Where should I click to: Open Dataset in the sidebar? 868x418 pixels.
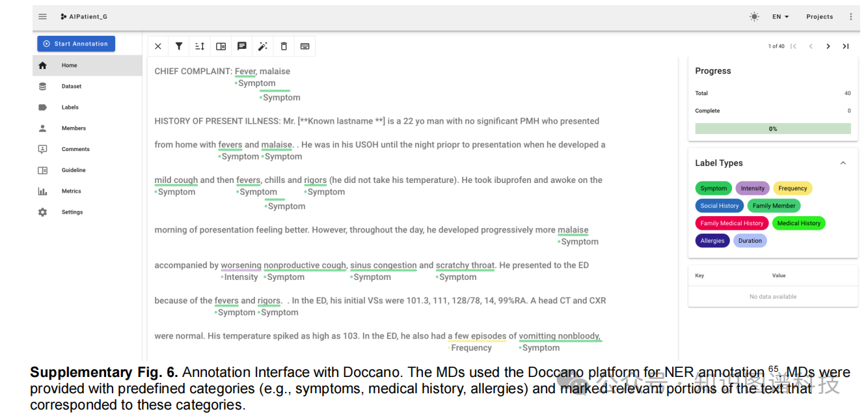coord(72,87)
